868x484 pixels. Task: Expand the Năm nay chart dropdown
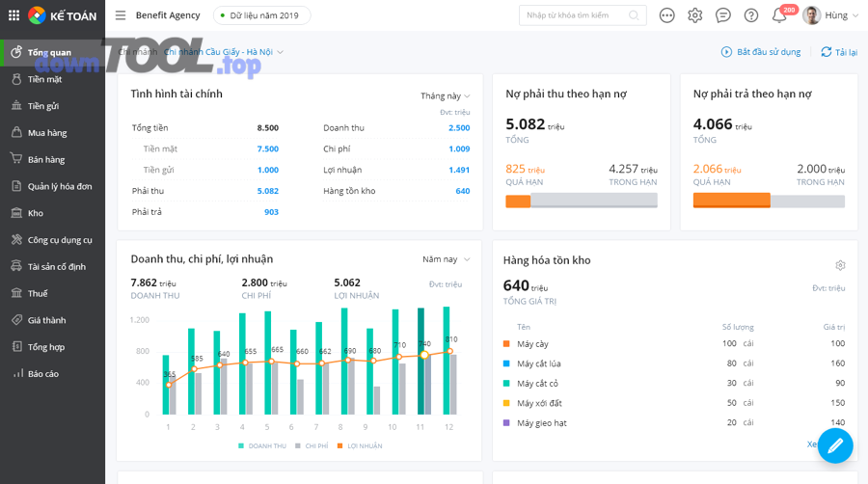pyautogui.click(x=446, y=259)
